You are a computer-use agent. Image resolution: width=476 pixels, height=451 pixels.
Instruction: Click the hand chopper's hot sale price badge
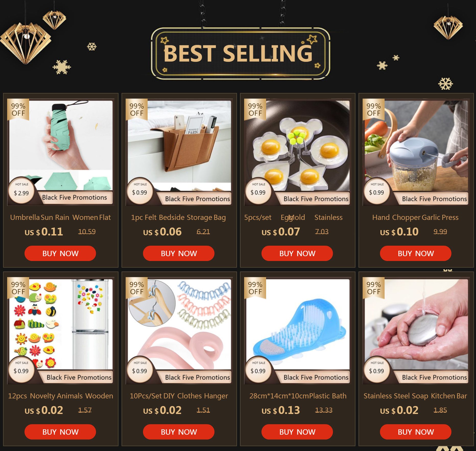pyautogui.click(x=377, y=191)
